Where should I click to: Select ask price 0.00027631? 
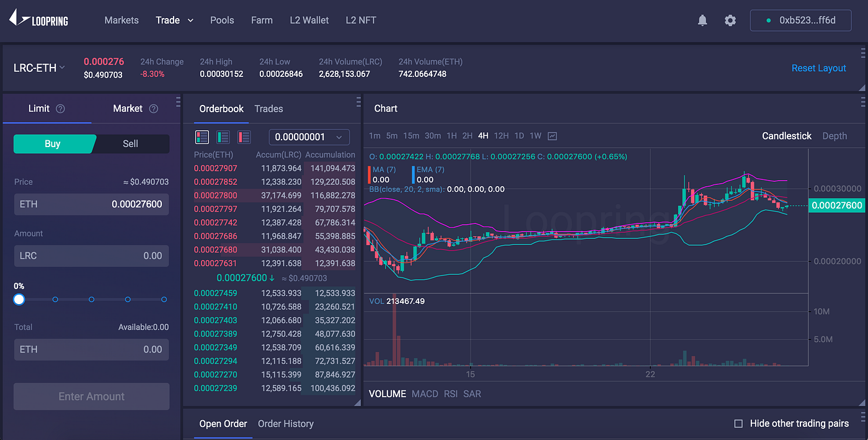216,263
